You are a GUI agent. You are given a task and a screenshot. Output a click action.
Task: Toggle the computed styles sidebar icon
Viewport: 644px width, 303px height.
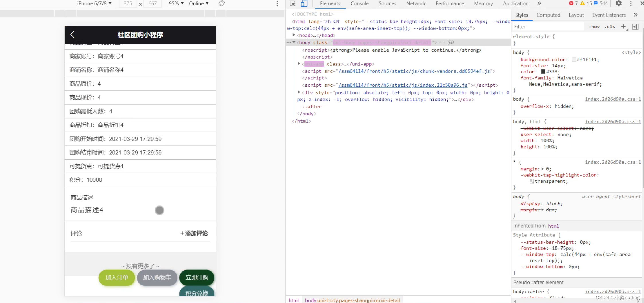click(x=635, y=27)
